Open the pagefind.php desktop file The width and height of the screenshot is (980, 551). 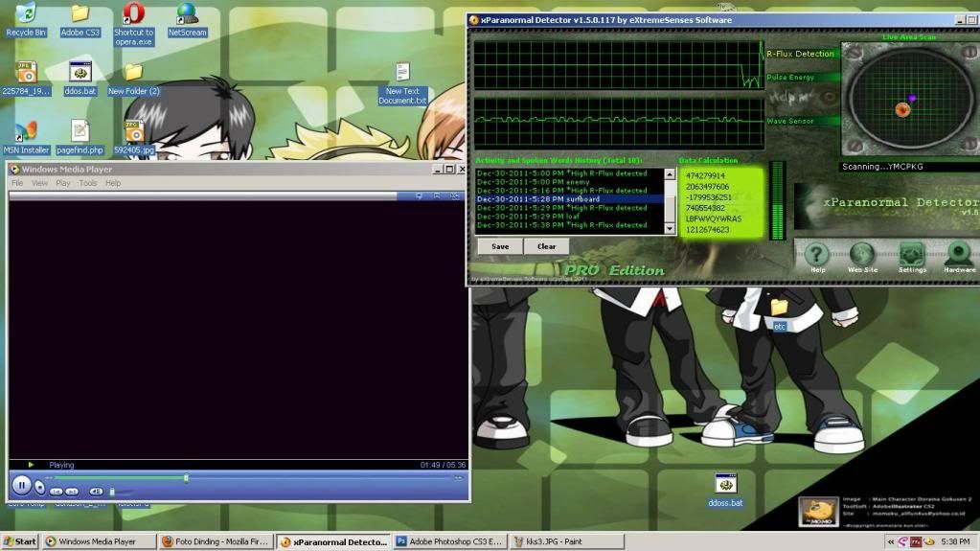pyautogui.click(x=80, y=138)
